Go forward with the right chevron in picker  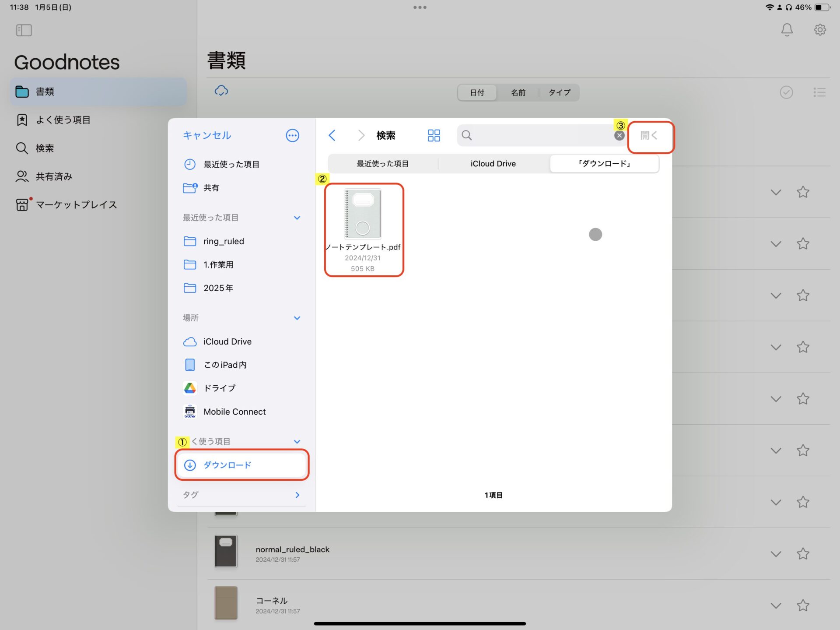click(361, 135)
